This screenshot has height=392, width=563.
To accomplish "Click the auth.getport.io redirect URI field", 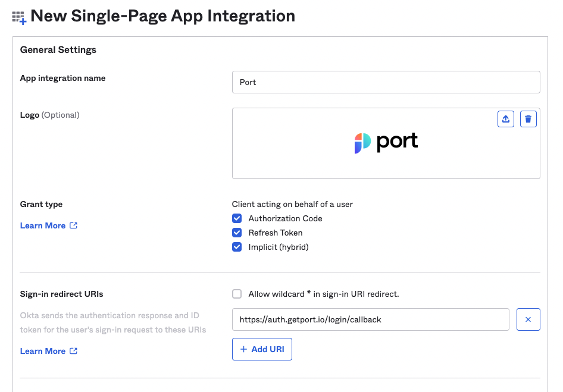I will coord(371,319).
